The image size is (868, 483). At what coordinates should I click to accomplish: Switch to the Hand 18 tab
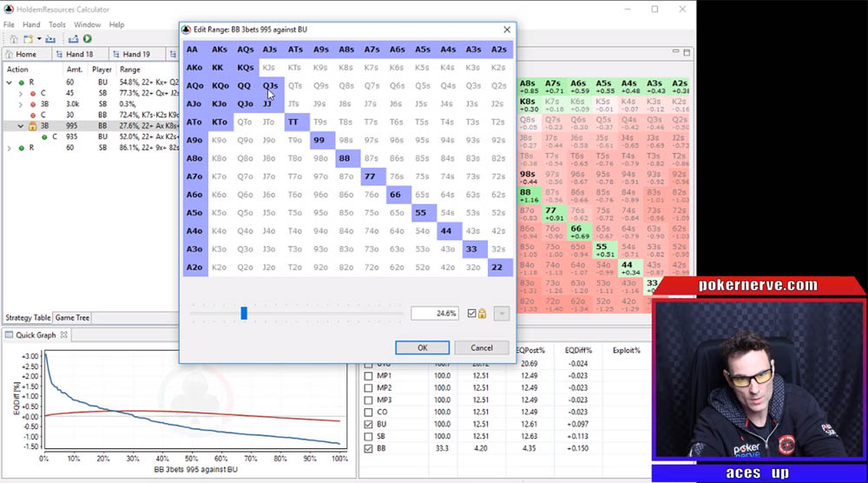coord(79,54)
